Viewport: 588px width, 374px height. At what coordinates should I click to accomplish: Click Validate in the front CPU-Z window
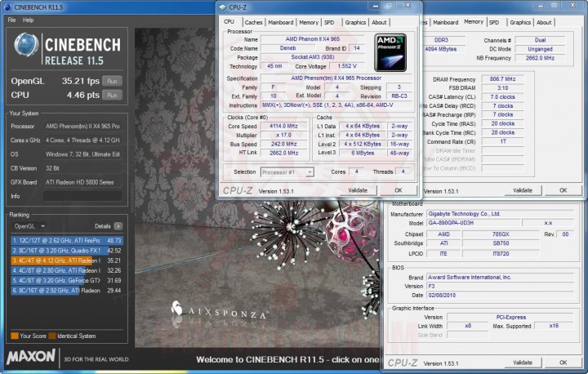358,190
